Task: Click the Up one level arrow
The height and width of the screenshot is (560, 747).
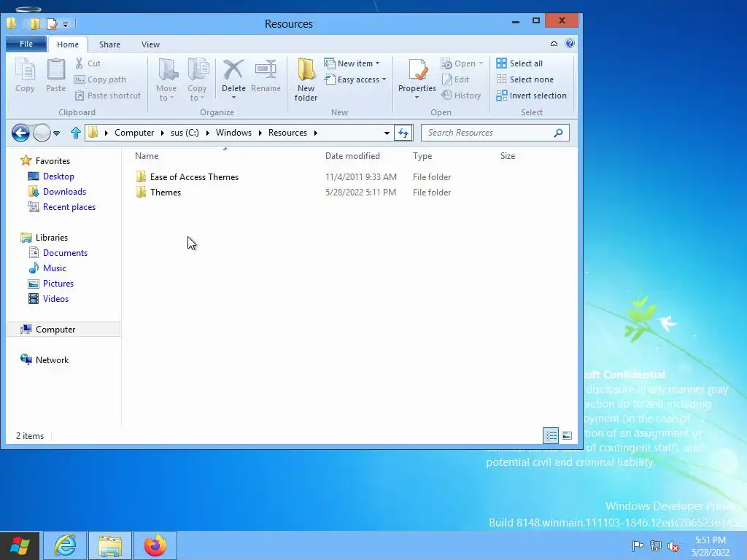Action: point(75,133)
